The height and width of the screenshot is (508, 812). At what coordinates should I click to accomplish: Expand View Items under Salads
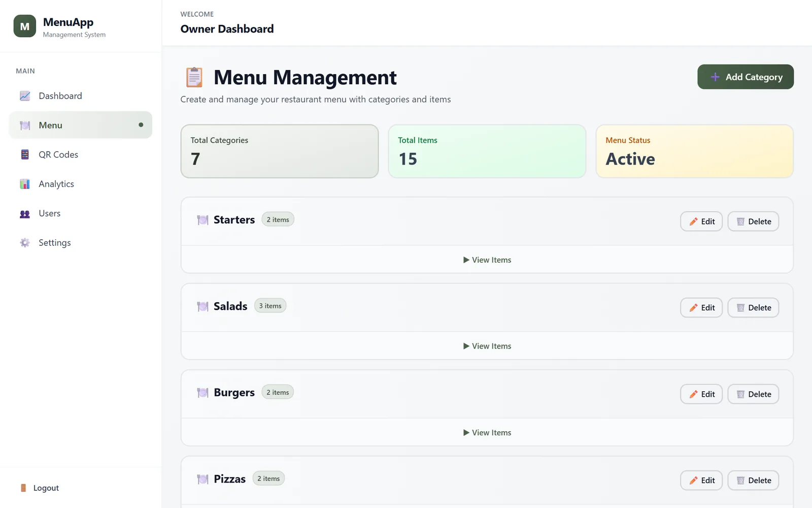click(x=487, y=346)
